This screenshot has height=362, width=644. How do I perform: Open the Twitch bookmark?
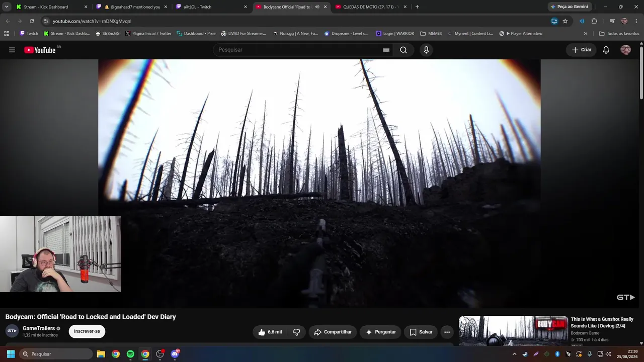point(29,34)
